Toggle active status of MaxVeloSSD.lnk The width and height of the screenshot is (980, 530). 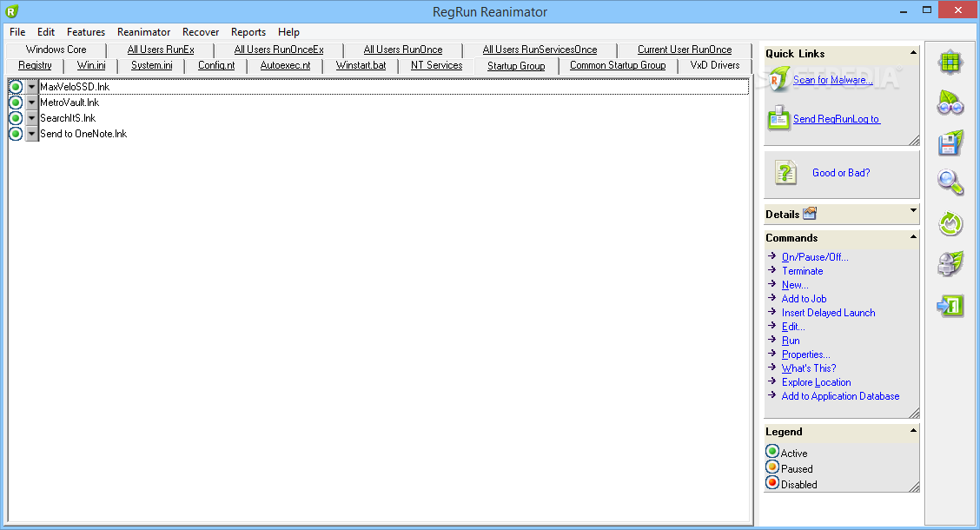click(16, 87)
